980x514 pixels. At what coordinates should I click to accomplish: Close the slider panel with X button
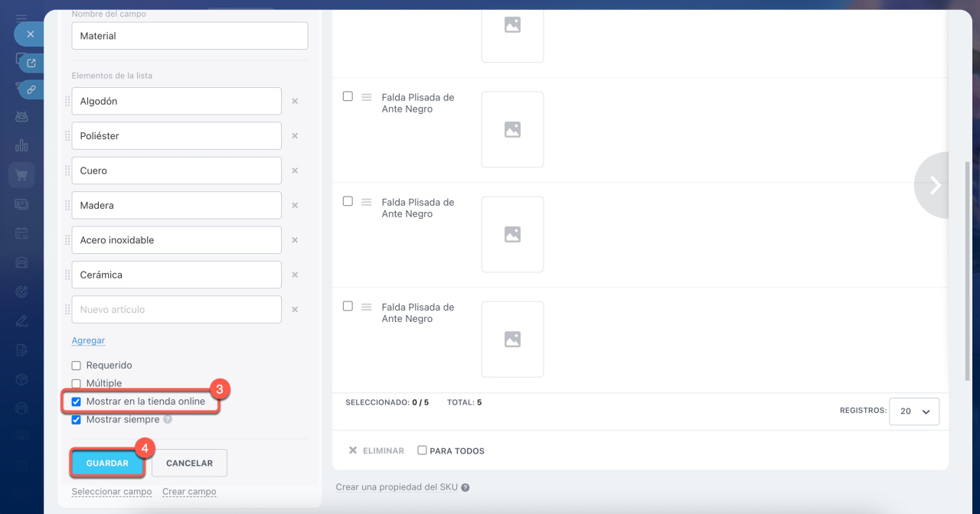(x=31, y=34)
